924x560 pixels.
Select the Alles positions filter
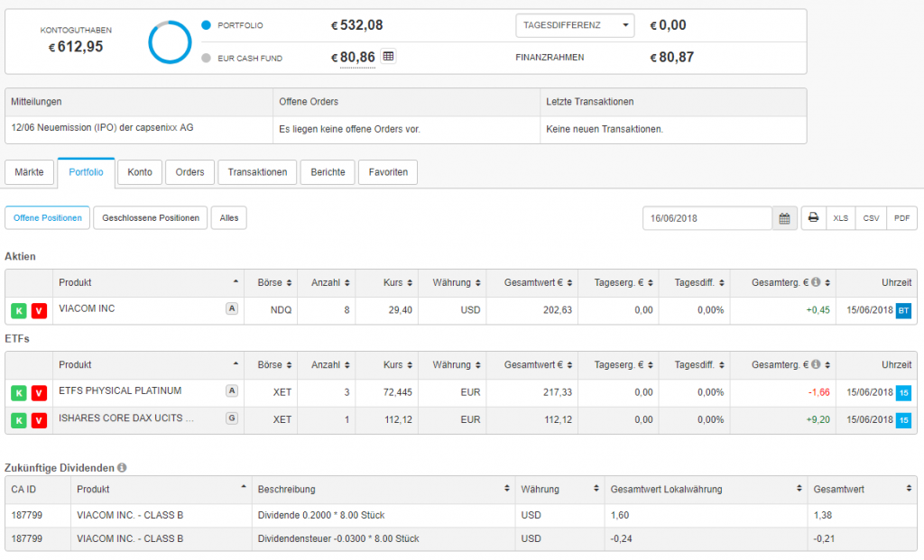pos(228,218)
